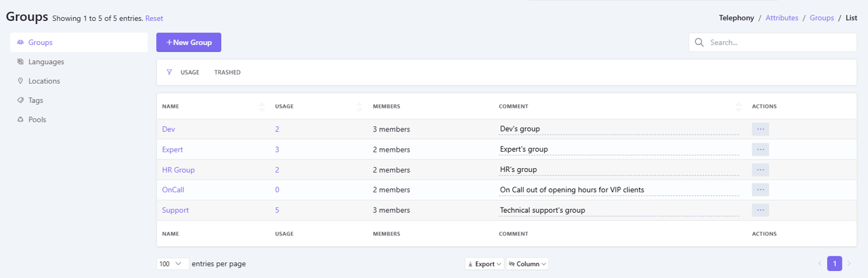The image size is (868, 278).
Task: Go to Languages in sidebar
Action: 46,62
